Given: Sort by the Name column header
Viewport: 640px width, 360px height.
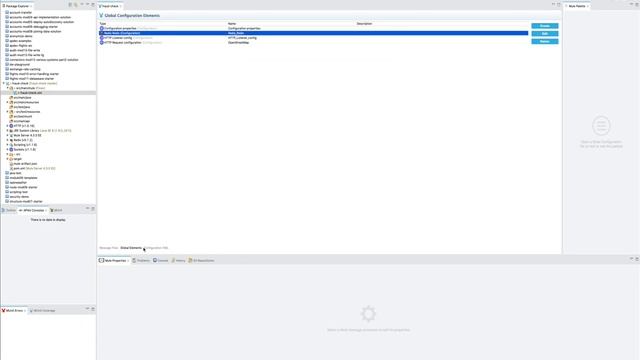Looking at the screenshot, I should click(x=232, y=24).
